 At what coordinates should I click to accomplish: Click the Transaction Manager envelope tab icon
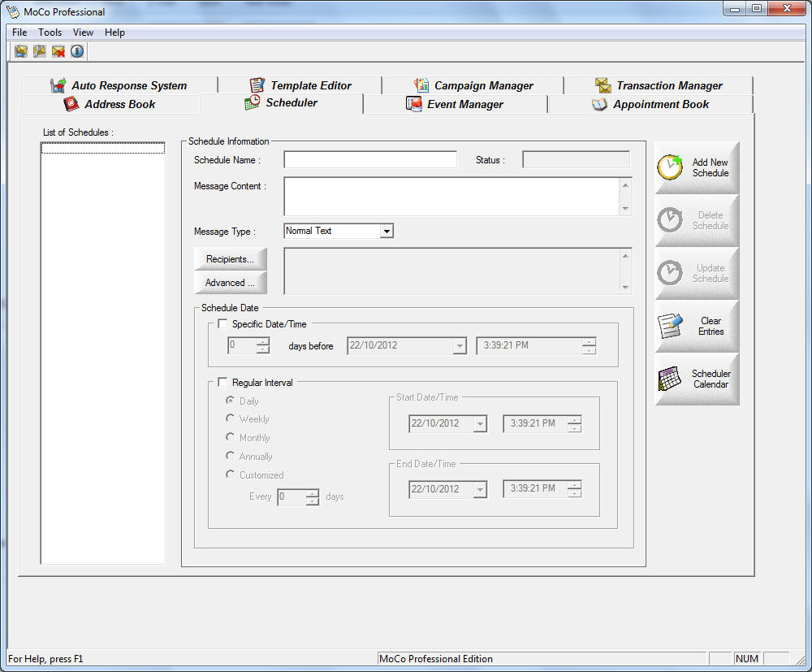(x=603, y=85)
